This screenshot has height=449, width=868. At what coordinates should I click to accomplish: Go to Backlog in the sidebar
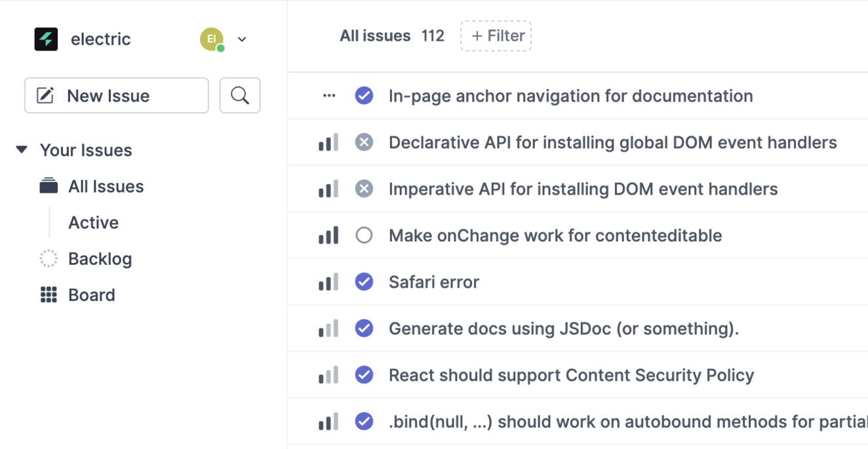click(x=100, y=259)
